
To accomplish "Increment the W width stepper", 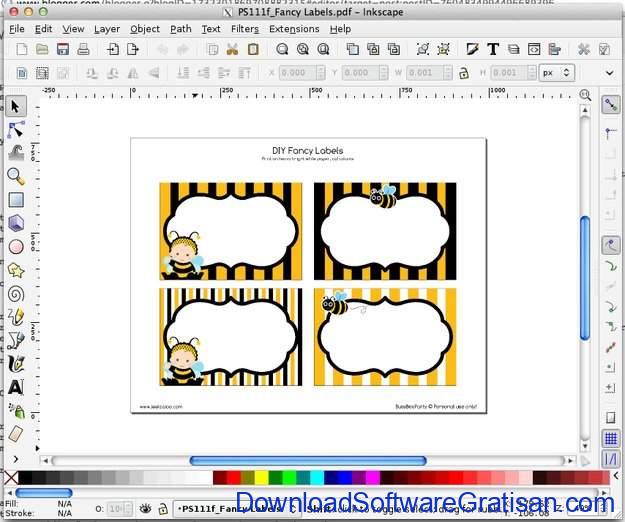I will (448, 69).
